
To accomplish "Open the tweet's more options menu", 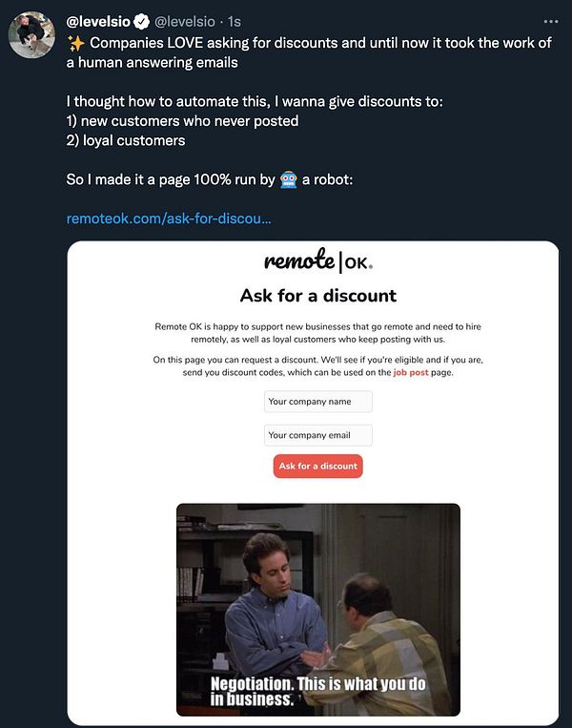I will coord(551,20).
